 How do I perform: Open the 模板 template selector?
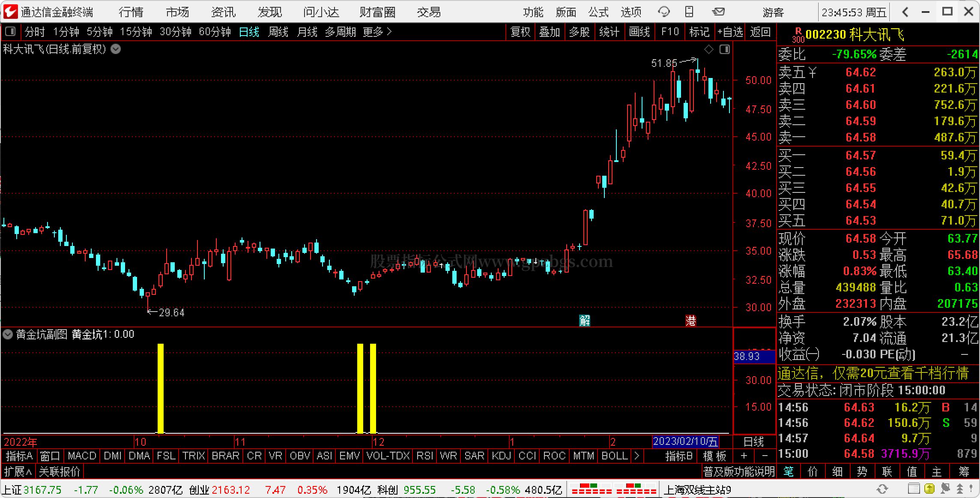(x=715, y=456)
